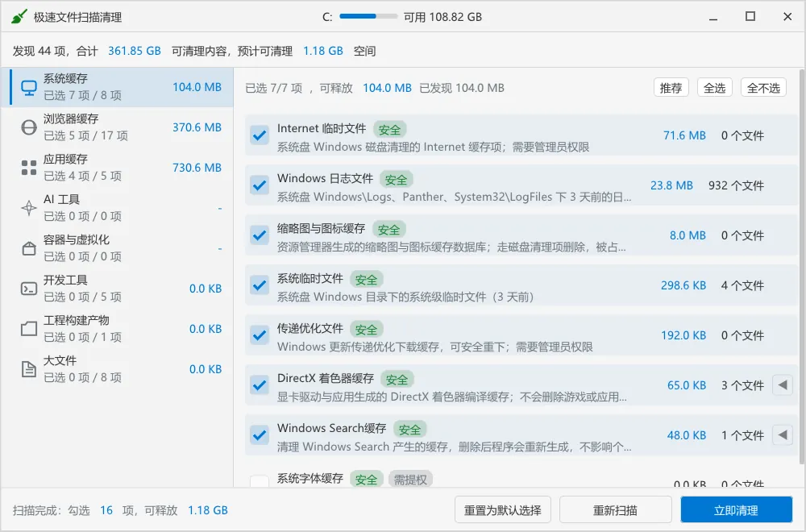Toggle the 缩略图与图标缓存 checkbox

pos(260,235)
